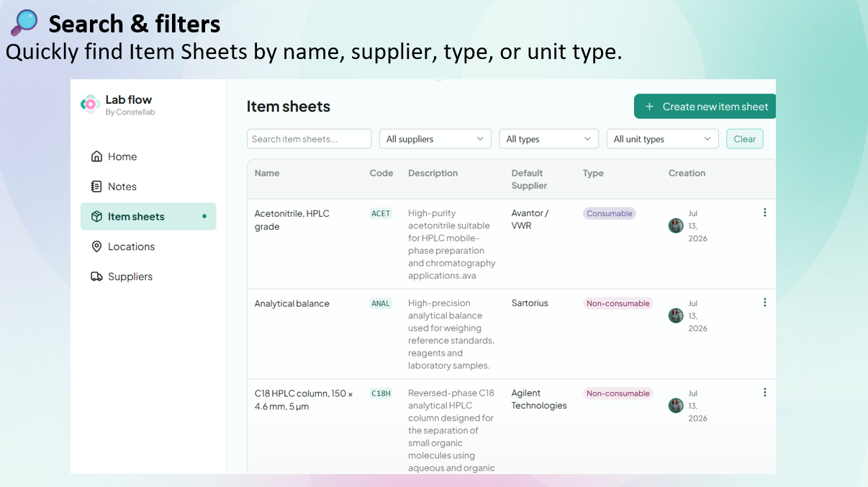
Task: Click the Acetonitrile, HPLC grade name
Action: pos(292,220)
